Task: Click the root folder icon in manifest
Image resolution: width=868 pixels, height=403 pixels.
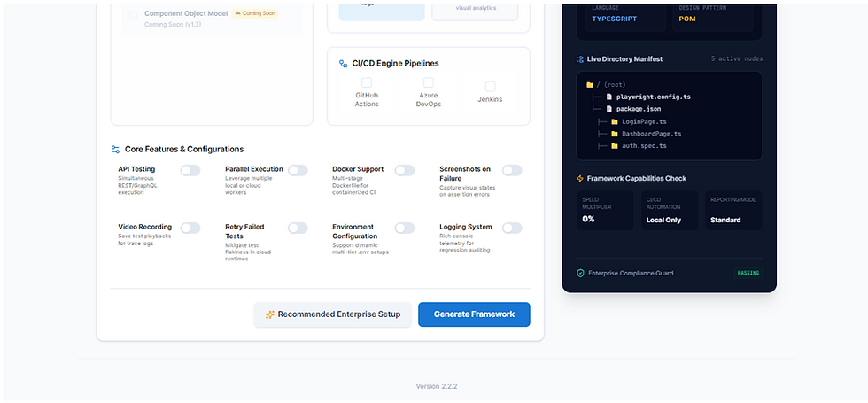Action: (x=590, y=85)
